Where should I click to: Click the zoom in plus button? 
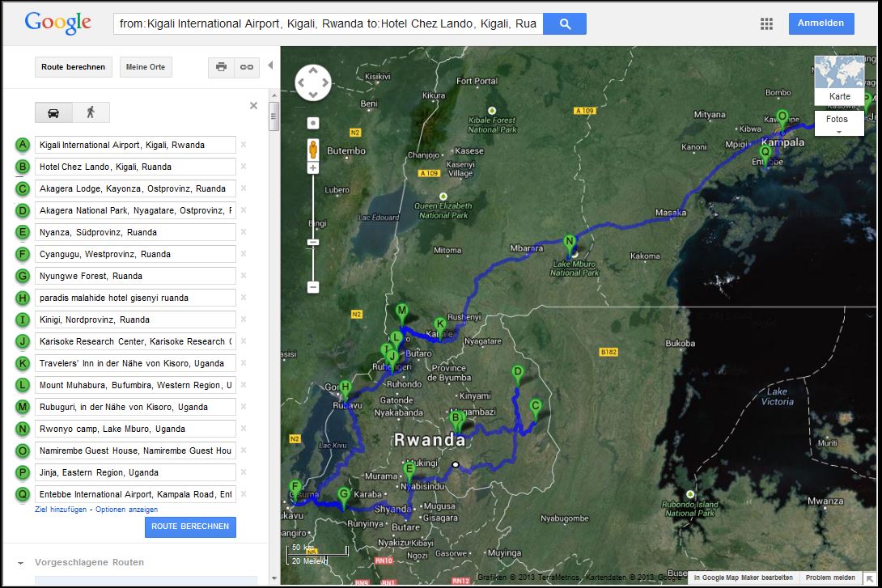(313, 167)
